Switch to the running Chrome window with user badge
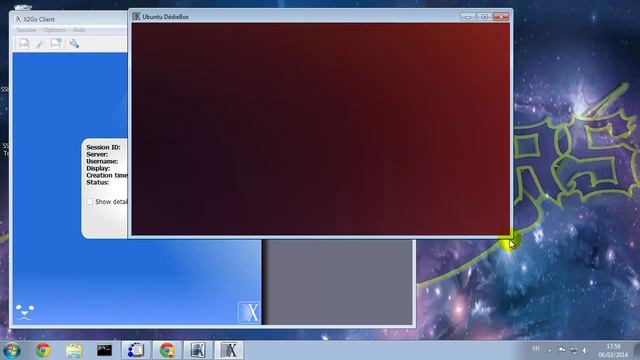 167,350
